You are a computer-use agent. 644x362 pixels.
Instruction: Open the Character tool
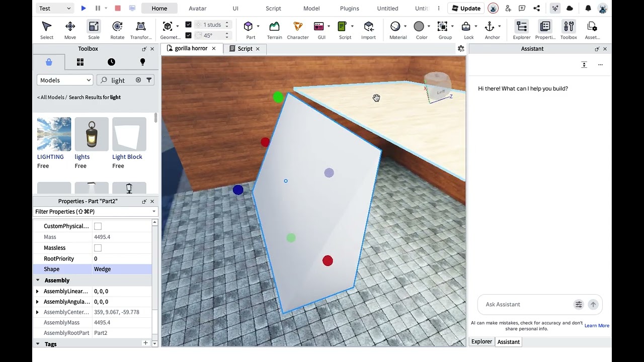point(298,30)
